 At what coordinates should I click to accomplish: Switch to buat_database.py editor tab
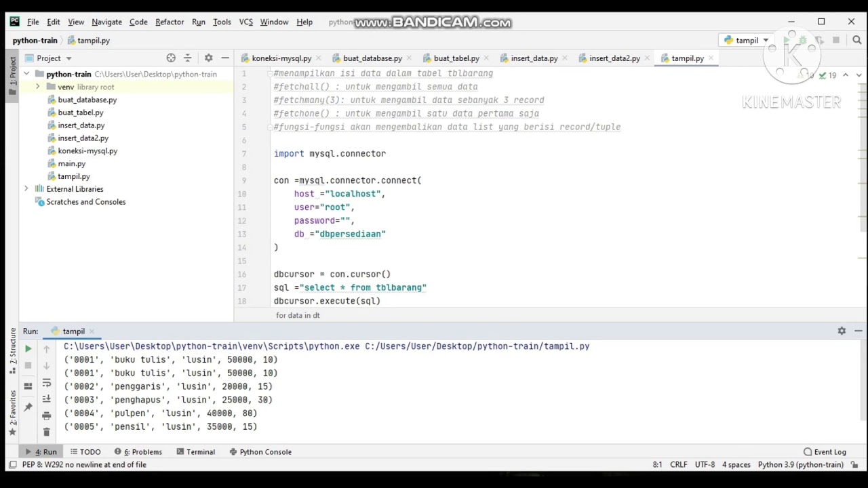tap(372, 58)
